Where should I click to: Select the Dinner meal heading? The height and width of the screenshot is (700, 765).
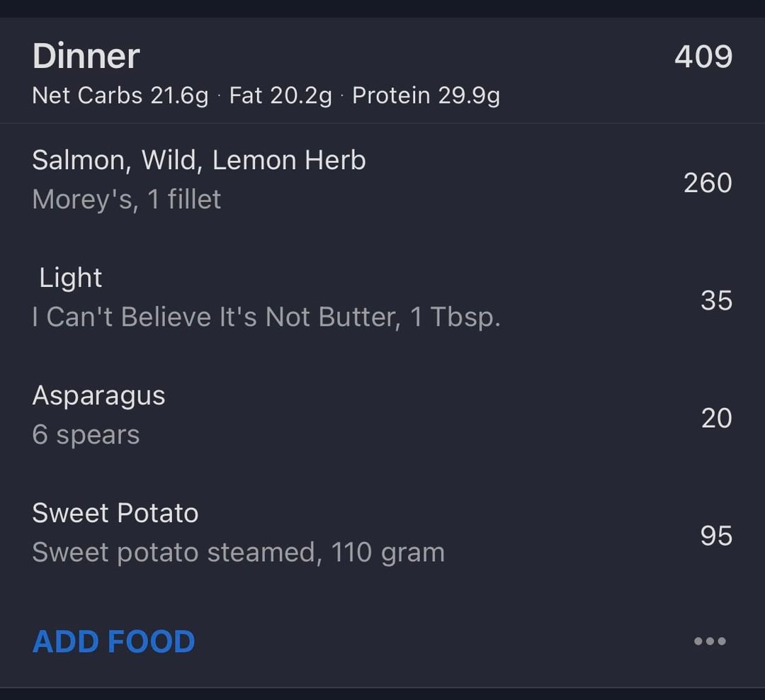(86, 57)
